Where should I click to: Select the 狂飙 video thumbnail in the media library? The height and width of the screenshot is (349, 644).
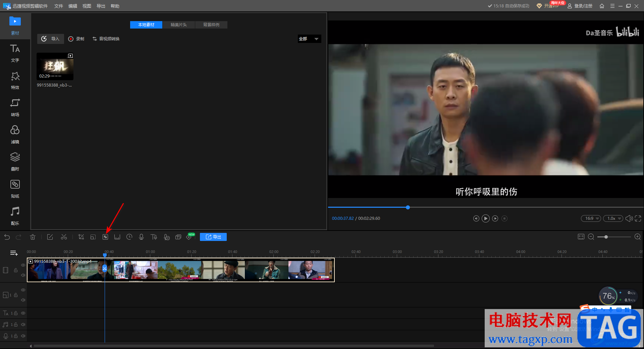[55, 66]
